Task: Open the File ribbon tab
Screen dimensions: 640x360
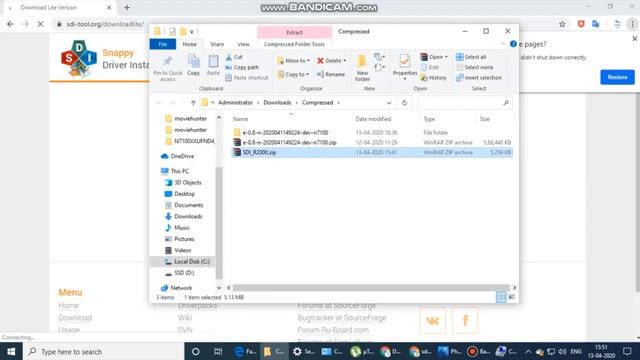Action: pyautogui.click(x=163, y=44)
